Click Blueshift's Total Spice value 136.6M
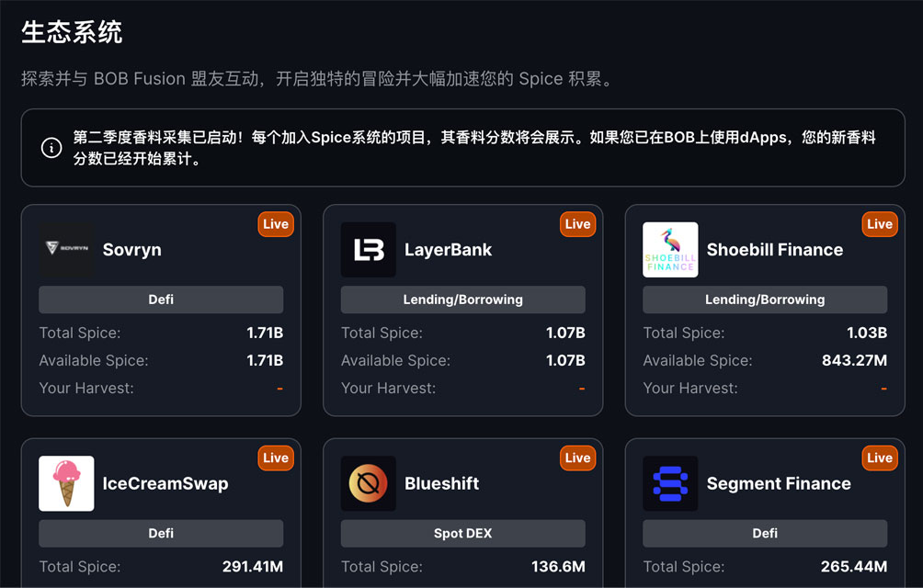 pos(558,567)
